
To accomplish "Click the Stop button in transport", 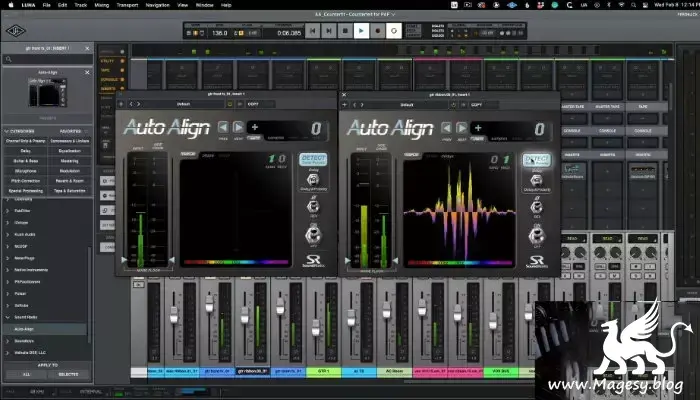I will tap(345, 31).
